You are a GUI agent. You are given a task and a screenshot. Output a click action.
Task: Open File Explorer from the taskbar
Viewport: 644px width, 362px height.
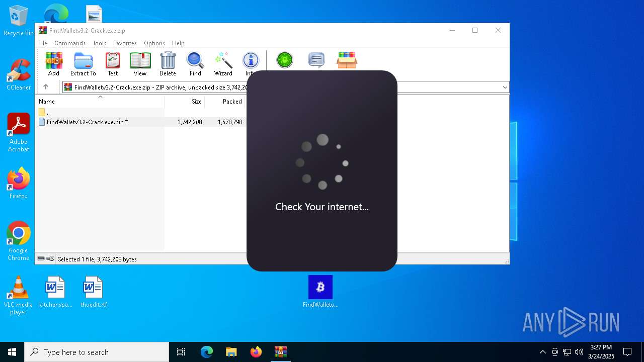[x=231, y=352]
